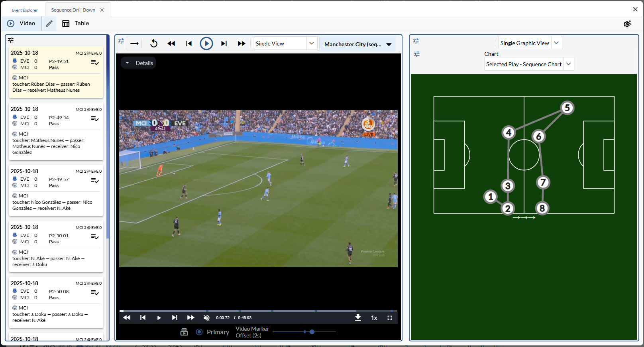Jump to video start in player controls
The width and height of the screenshot is (644, 347).
coord(143,317)
